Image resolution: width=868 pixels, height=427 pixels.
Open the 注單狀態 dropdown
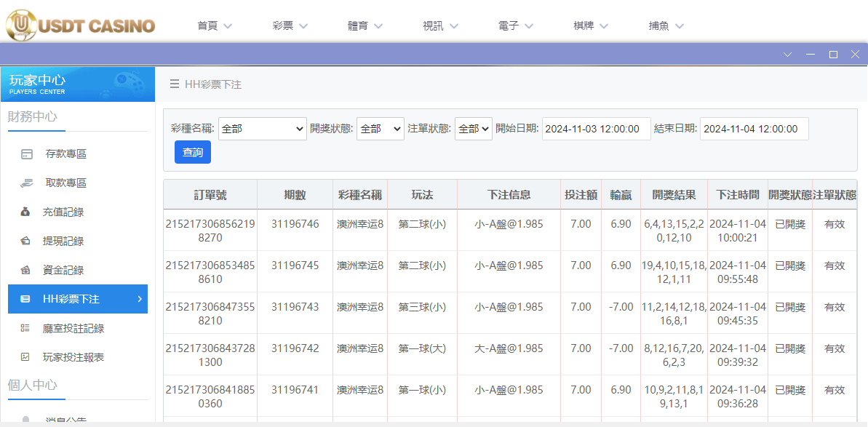(473, 128)
